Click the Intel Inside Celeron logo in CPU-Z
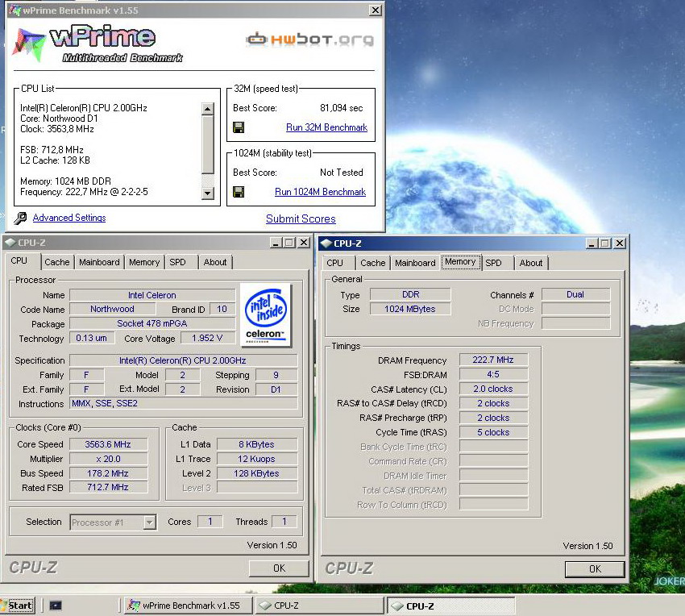The width and height of the screenshot is (685, 616). point(266,315)
